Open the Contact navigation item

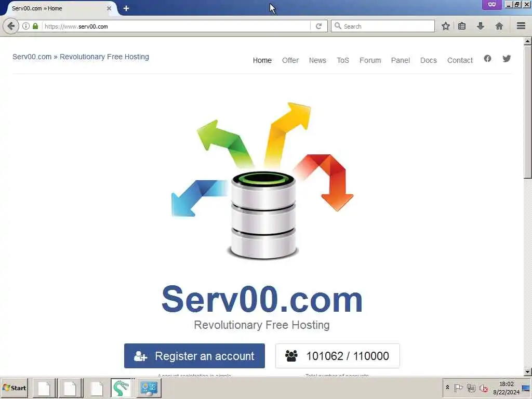[x=460, y=60]
